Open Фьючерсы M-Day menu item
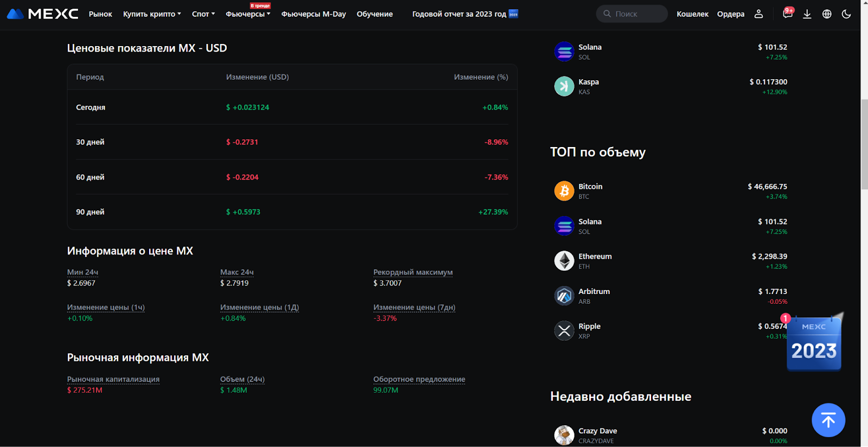The width and height of the screenshot is (868, 447). click(x=314, y=14)
